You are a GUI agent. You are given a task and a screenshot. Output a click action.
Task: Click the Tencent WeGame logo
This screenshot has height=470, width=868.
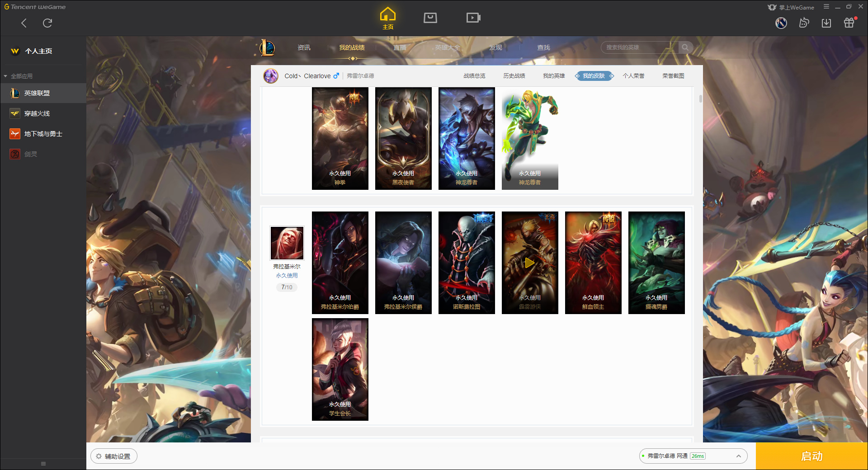pyautogui.click(x=35, y=7)
